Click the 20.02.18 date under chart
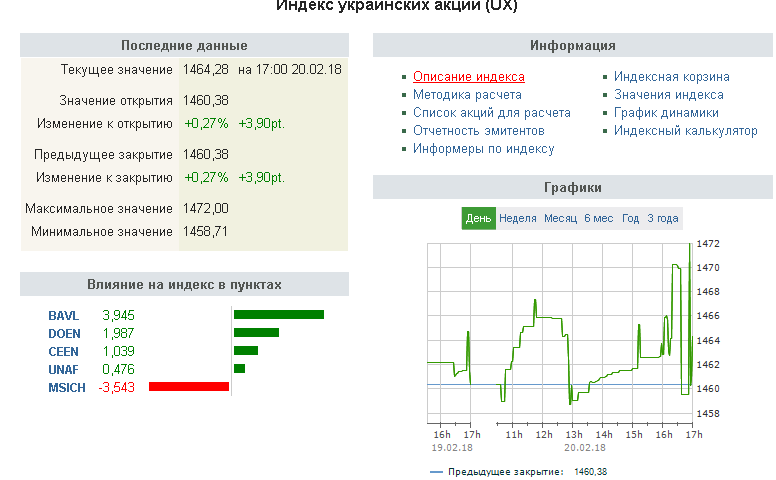The width and height of the screenshot is (776, 480). pyautogui.click(x=585, y=448)
